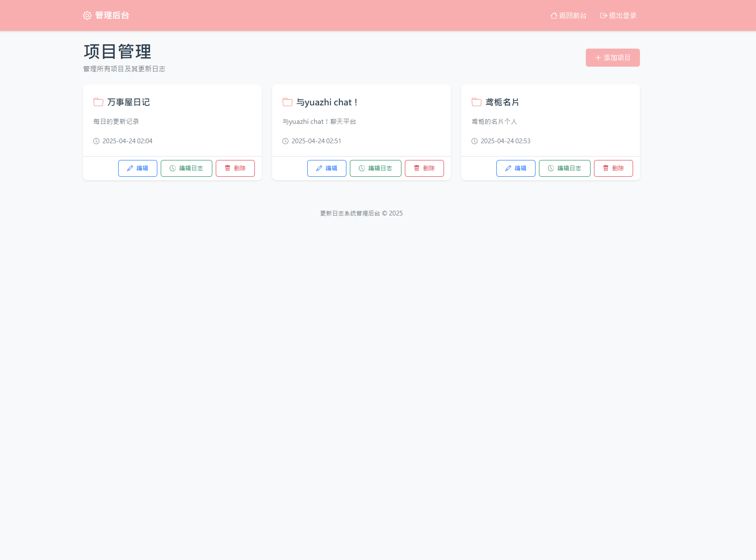Open 编辑日志 for 鸢栀名片
The height and width of the screenshot is (560, 756).
pyautogui.click(x=564, y=168)
